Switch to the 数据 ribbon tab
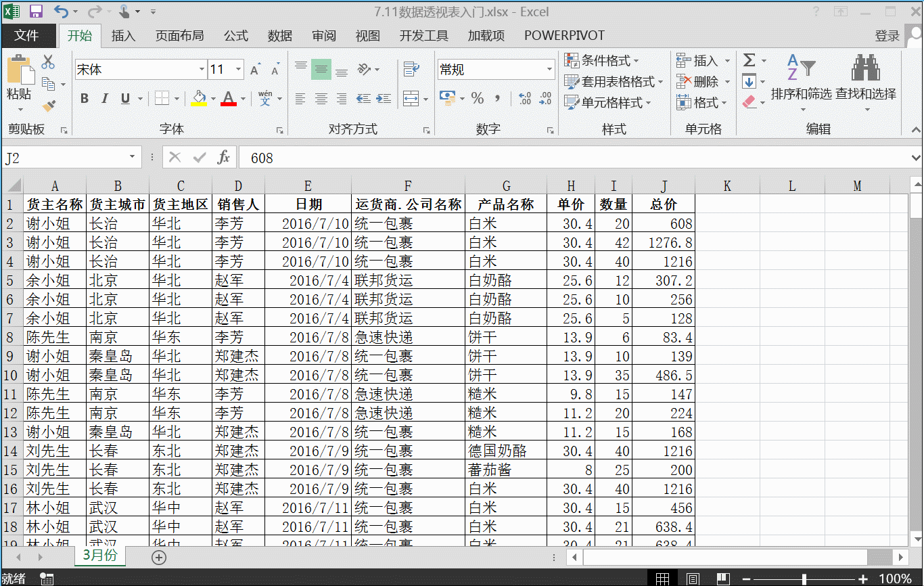Image resolution: width=924 pixels, height=586 pixels. click(x=279, y=35)
